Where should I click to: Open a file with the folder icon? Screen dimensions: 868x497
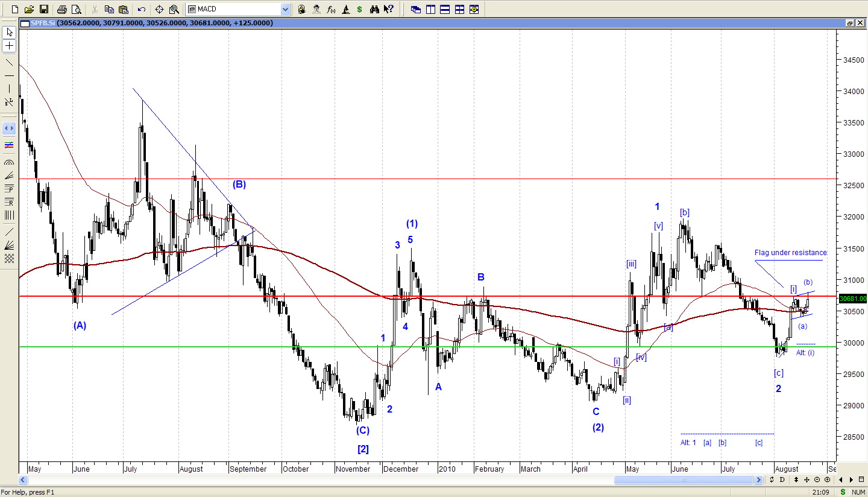click(x=29, y=9)
